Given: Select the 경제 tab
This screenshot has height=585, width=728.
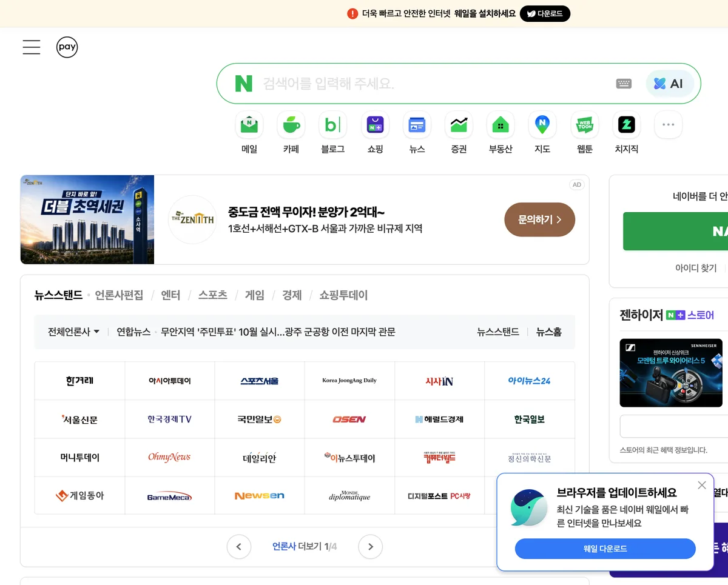Looking at the screenshot, I should pyautogui.click(x=292, y=295).
